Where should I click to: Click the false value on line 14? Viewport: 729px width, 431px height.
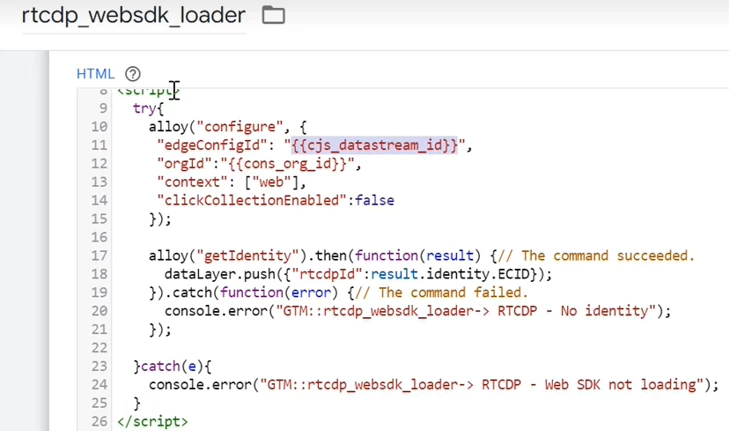click(375, 200)
